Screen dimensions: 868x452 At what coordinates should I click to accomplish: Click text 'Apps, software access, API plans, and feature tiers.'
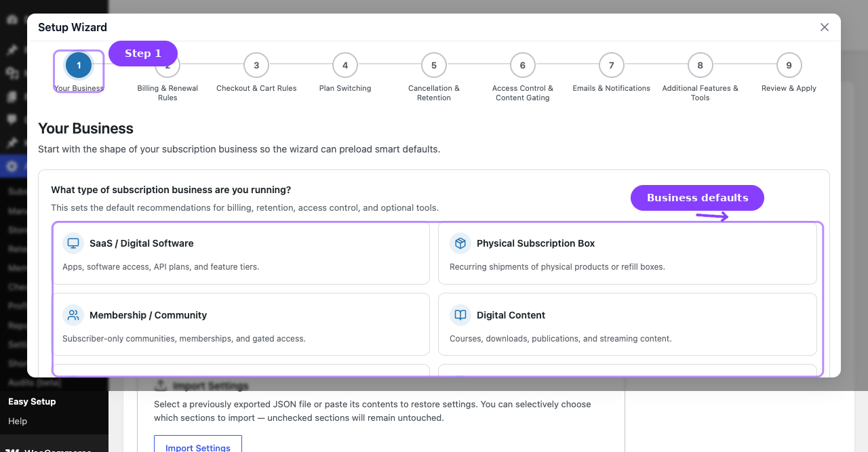[161, 267]
